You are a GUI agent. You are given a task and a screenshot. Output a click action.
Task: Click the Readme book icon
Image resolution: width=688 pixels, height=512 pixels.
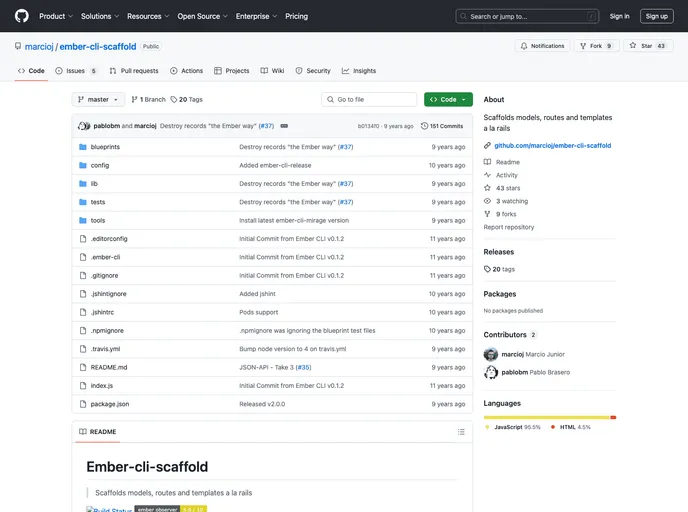pyautogui.click(x=487, y=162)
